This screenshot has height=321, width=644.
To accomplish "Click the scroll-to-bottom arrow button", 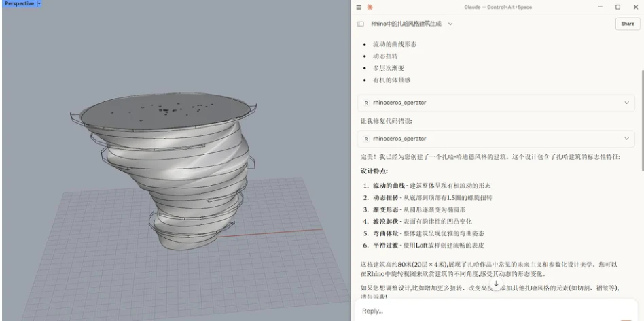I will (496, 284).
